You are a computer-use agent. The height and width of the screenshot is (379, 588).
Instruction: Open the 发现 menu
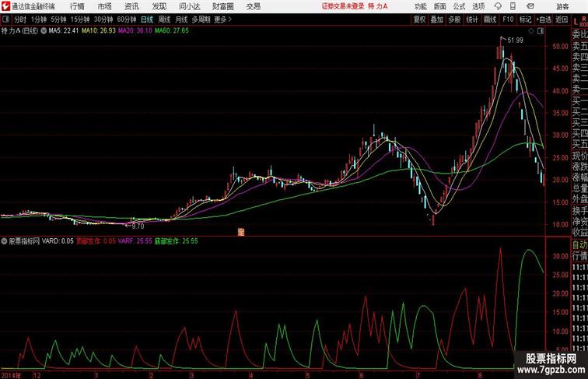159,6
